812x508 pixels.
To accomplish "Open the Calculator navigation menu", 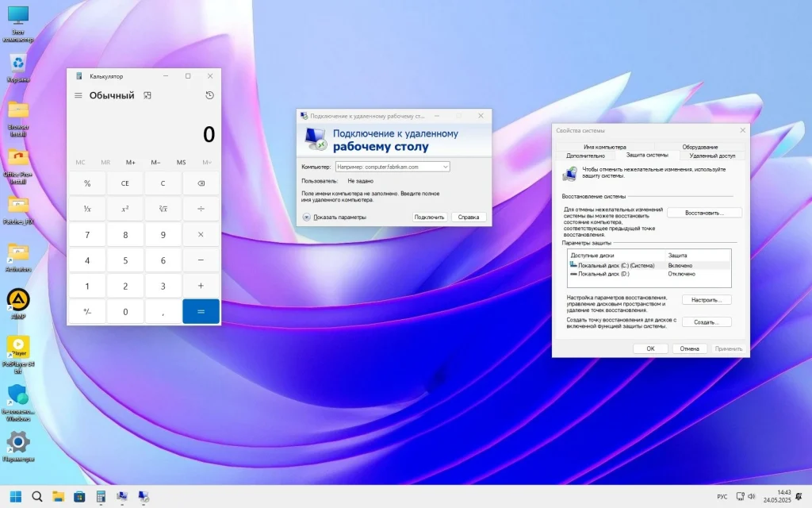I will tap(79, 94).
